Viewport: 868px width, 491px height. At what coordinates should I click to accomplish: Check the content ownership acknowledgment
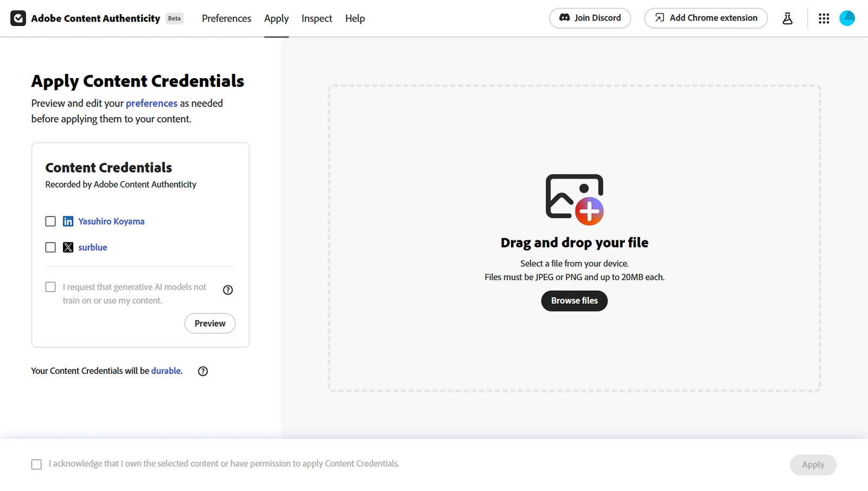pos(36,464)
